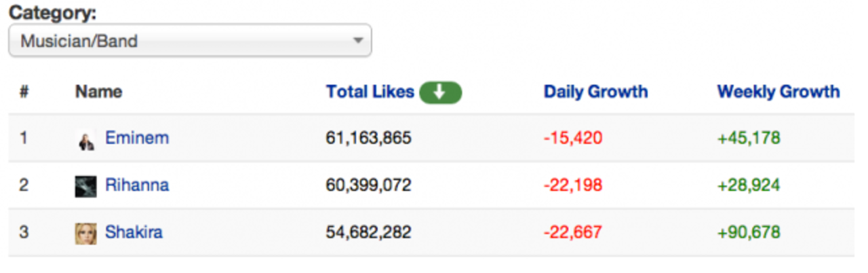
Task: Click Rihanna's profile thumbnail
Action: (x=85, y=186)
